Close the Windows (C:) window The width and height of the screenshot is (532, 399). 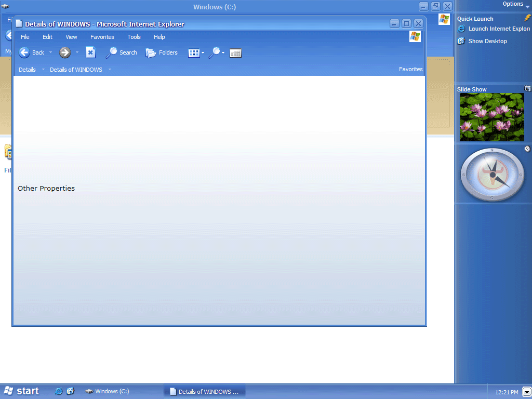click(447, 6)
